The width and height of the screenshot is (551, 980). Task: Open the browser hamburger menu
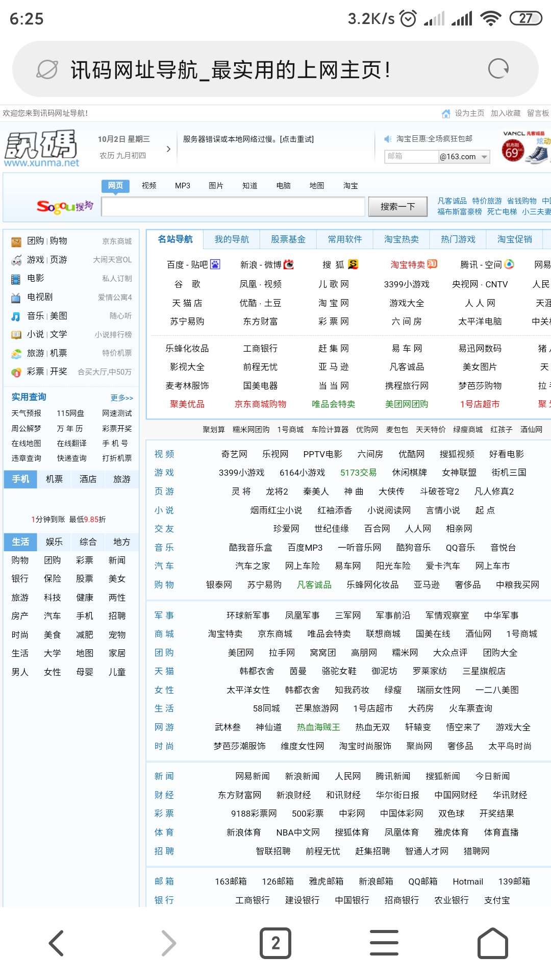(x=384, y=943)
